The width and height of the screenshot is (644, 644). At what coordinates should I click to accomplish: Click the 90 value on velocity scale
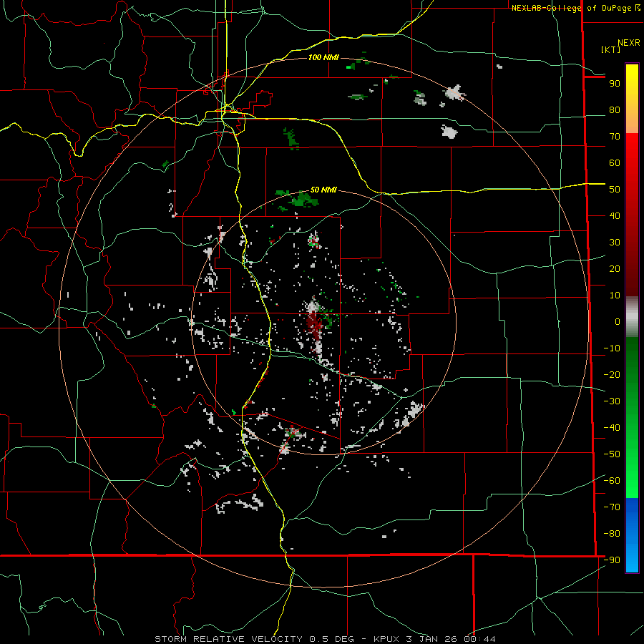pyautogui.click(x=615, y=84)
